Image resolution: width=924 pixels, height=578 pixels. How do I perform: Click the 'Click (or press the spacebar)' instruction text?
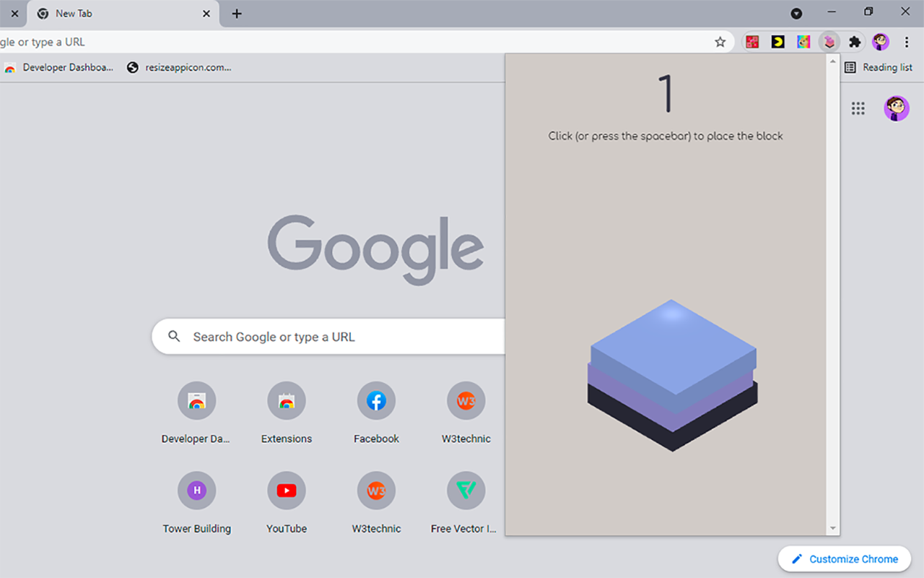click(x=666, y=136)
